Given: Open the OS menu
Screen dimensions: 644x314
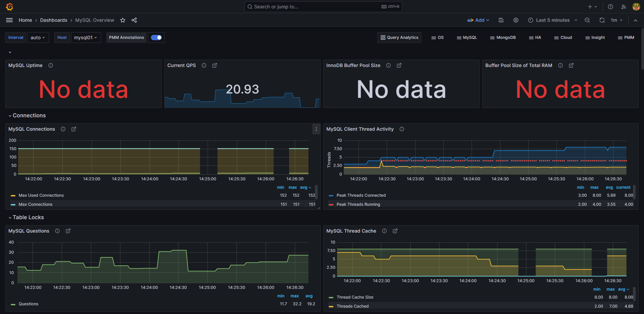Looking at the screenshot, I should click(437, 38).
